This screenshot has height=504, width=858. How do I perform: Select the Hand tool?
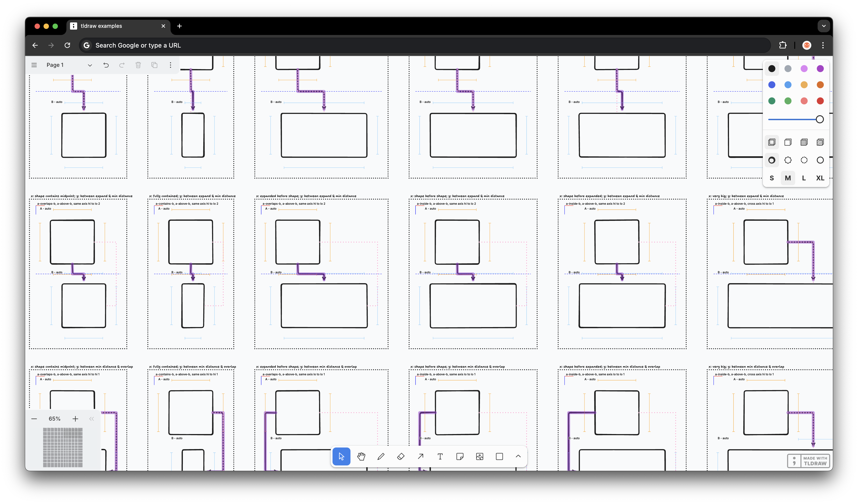(x=361, y=456)
